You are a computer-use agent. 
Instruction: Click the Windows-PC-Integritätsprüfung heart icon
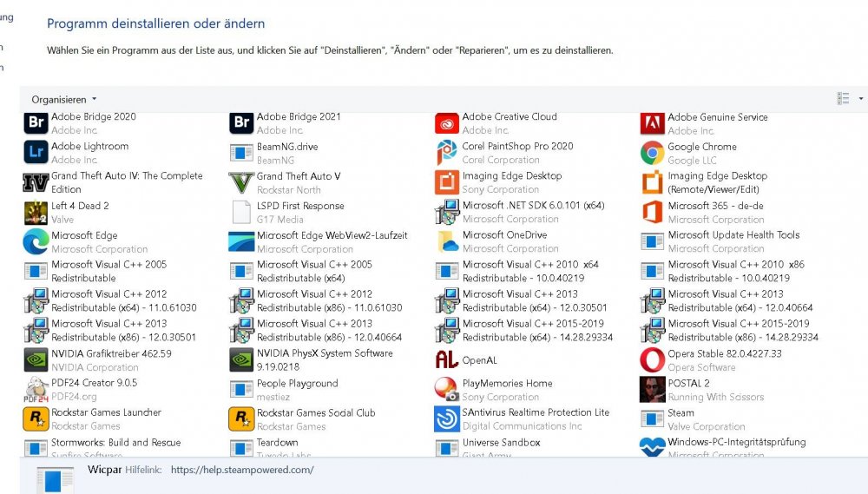coord(652,446)
